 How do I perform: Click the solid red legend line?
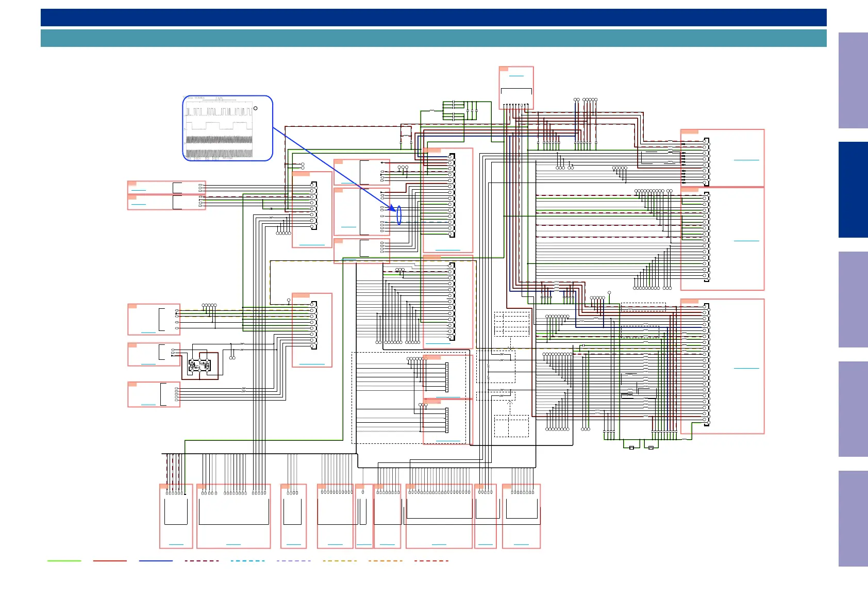[x=110, y=561]
